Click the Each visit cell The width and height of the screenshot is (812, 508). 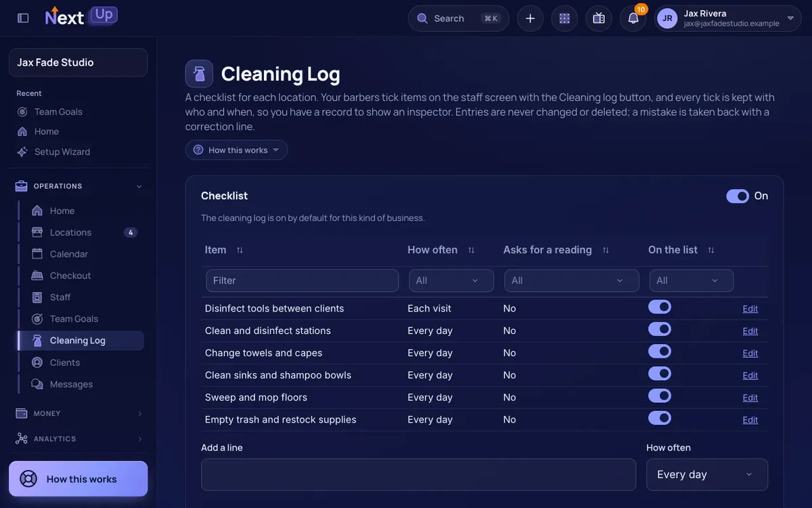[x=429, y=308]
